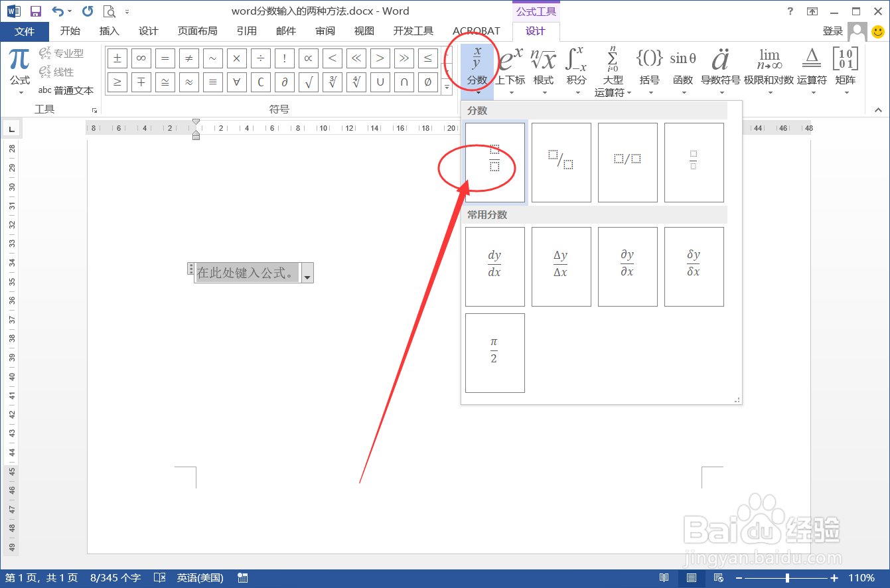Open the 导数符号 accent dropdown

[720, 72]
